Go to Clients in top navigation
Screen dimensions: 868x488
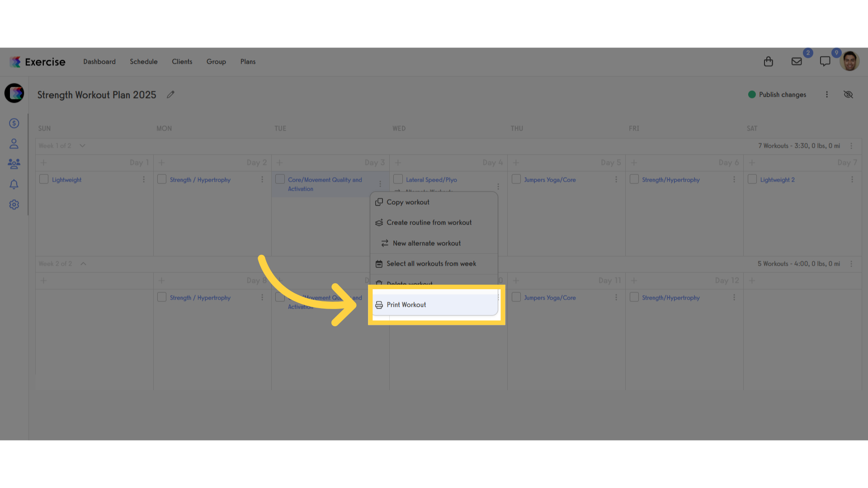pyautogui.click(x=182, y=62)
